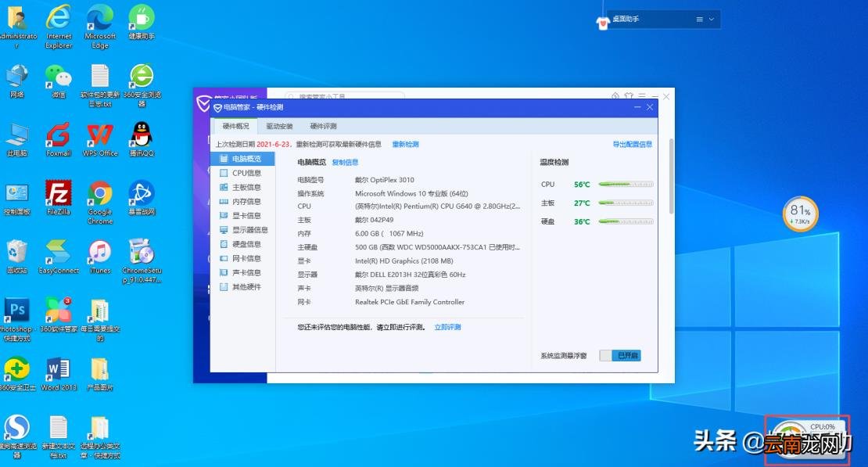
Task: Click the 主板 temperature bar
Action: [626, 203]
